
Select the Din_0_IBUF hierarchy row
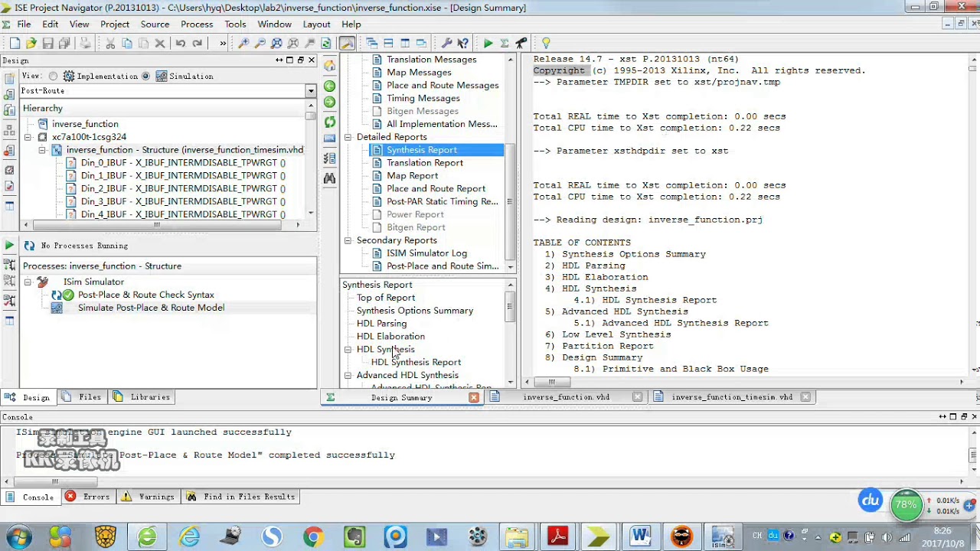(183, 163)
